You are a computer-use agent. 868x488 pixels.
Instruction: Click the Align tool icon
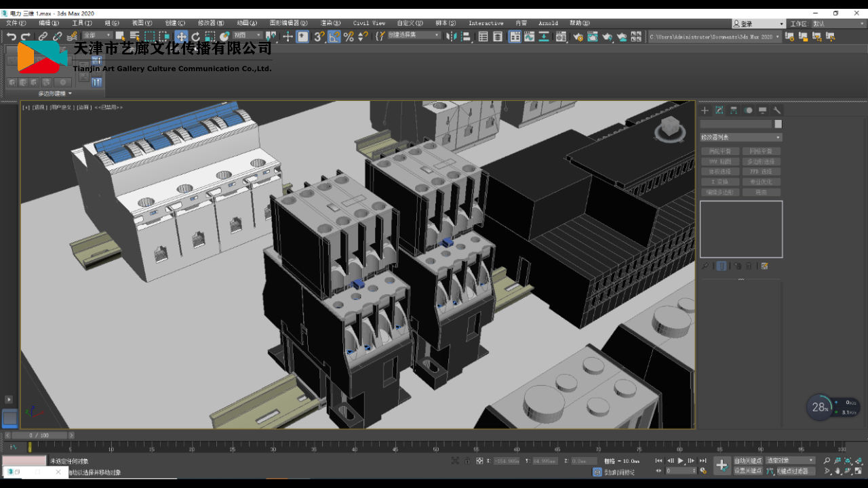click(466, 37)
